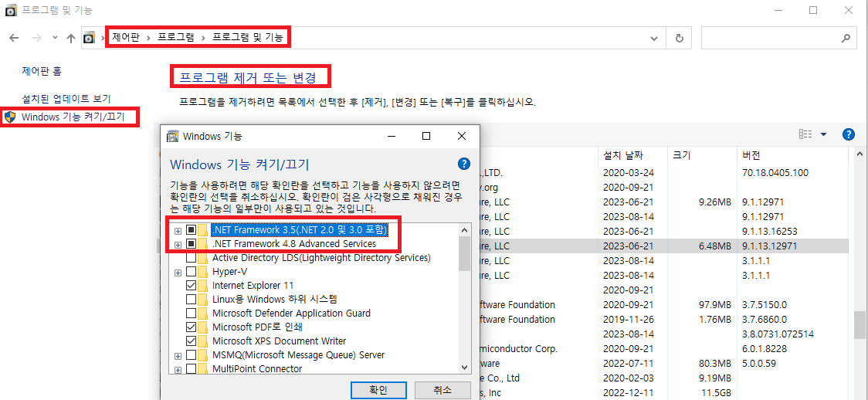Click folder icon beside Microsoft Defender Application Guard
Image resolution: width=868 pixels, height=400 pixels.
203,314
